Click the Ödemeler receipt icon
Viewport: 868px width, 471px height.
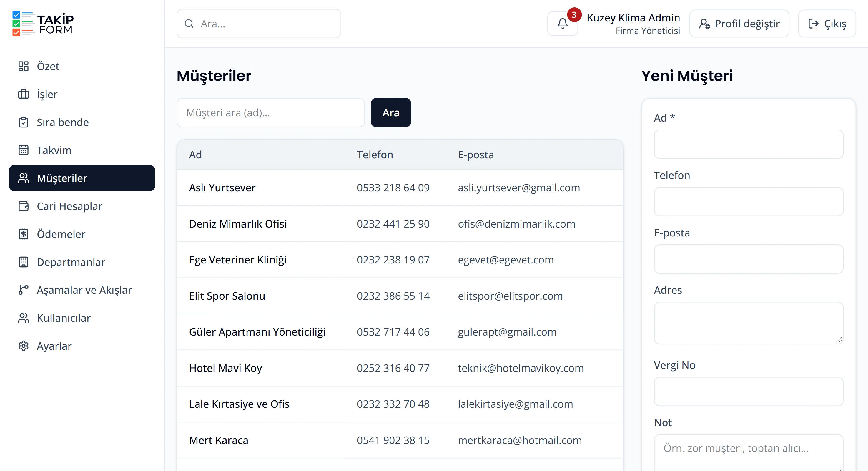[x=23, y=234]
